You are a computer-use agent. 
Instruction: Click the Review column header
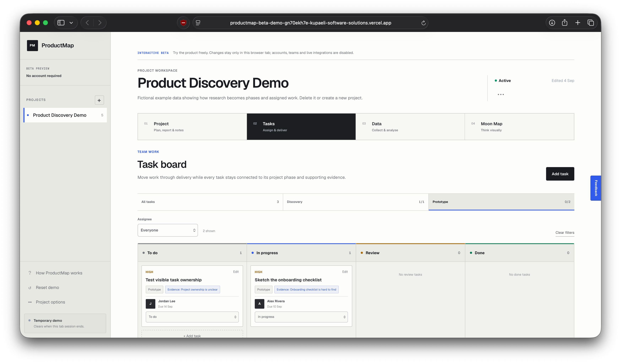pyautogui.click(x=410, y=253)
